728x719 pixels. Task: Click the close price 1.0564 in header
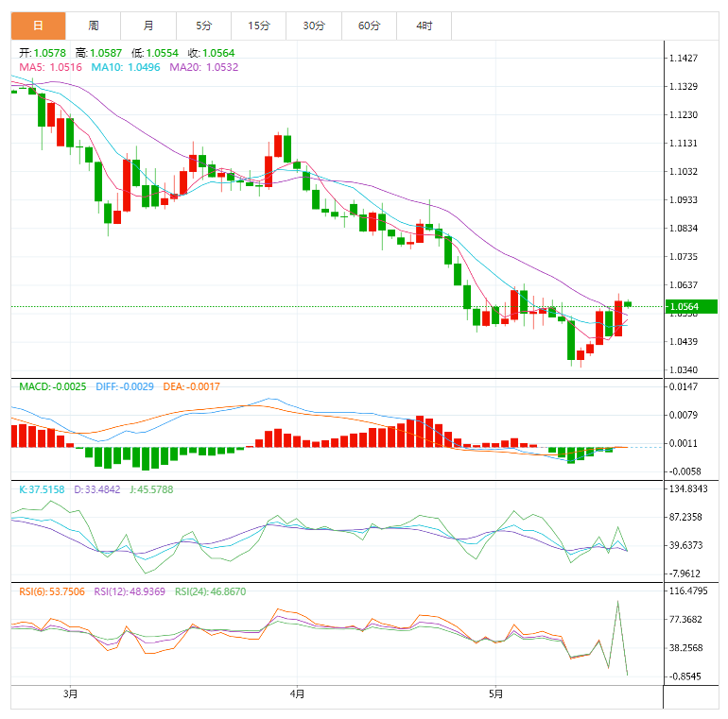point(218,53)
